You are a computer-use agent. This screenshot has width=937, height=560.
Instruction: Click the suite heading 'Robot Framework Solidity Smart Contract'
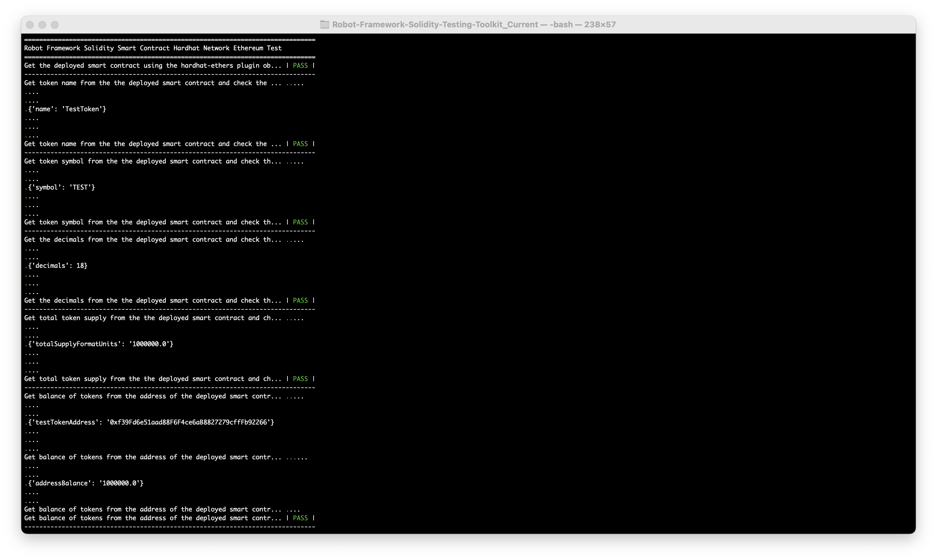[152, 48]
